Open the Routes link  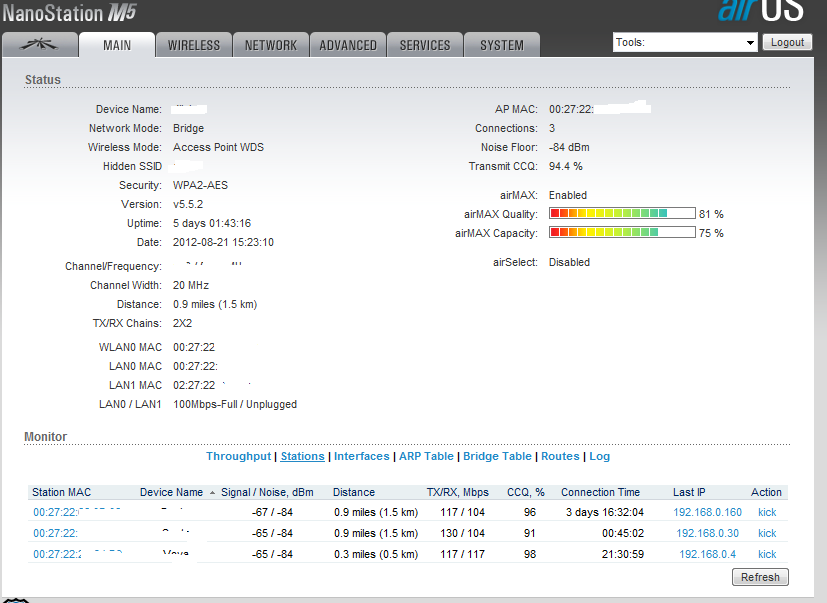pos(560,456)
